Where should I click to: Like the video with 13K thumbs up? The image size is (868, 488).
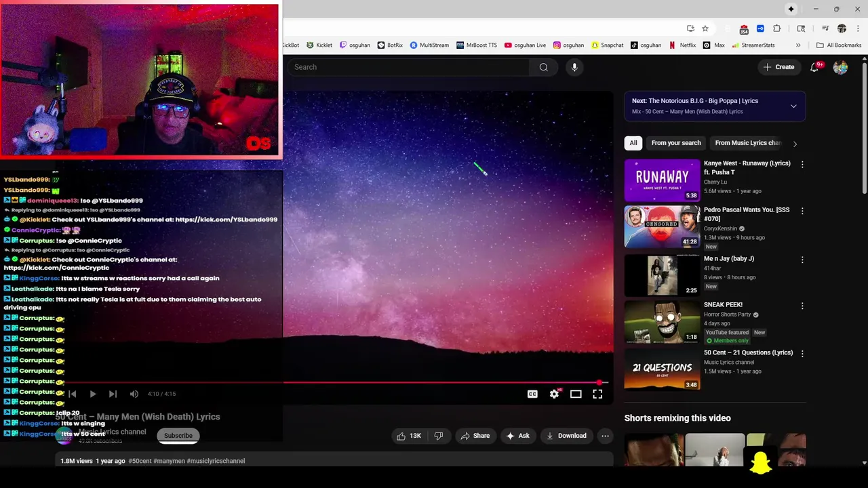tap(409, 436)
